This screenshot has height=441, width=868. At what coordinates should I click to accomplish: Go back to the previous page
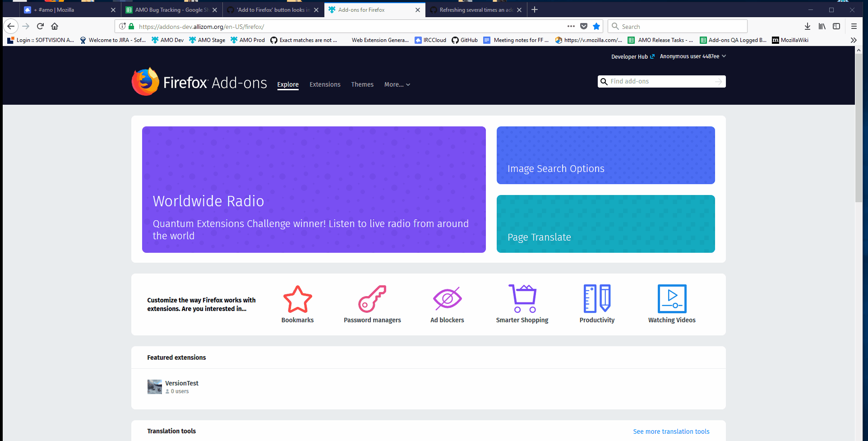[x=11, y=26]
